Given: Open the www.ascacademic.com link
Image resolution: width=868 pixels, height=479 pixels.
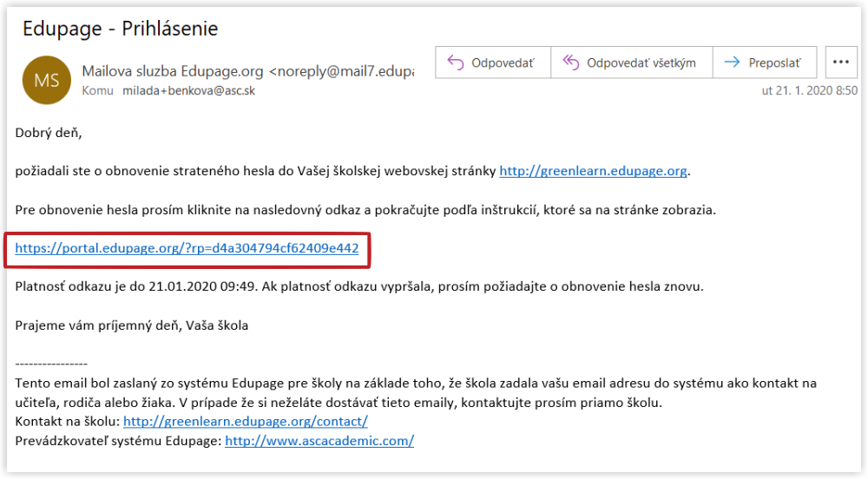Looking at the screenshot, I should coord(319,441).
